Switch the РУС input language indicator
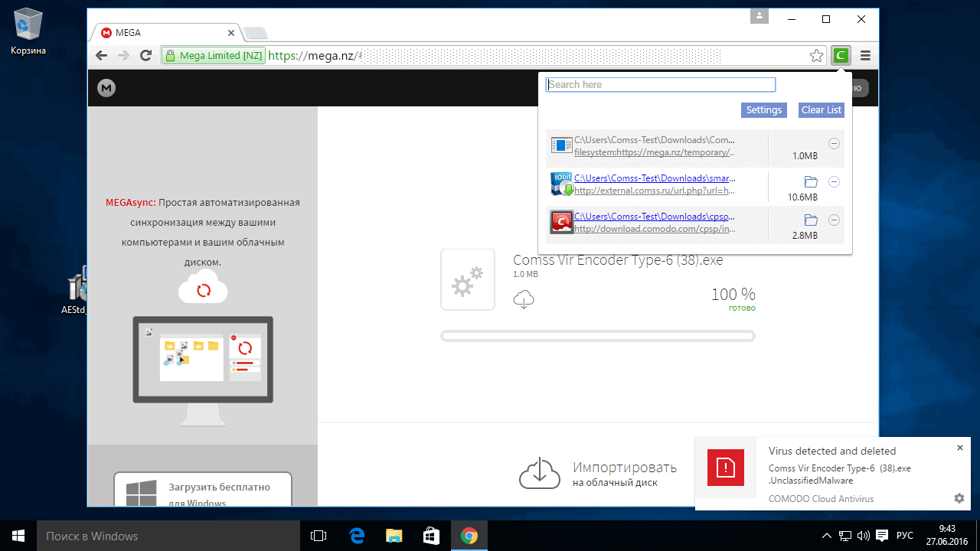The width and height of the screenshot is (980, 551). tap(905, 536)
